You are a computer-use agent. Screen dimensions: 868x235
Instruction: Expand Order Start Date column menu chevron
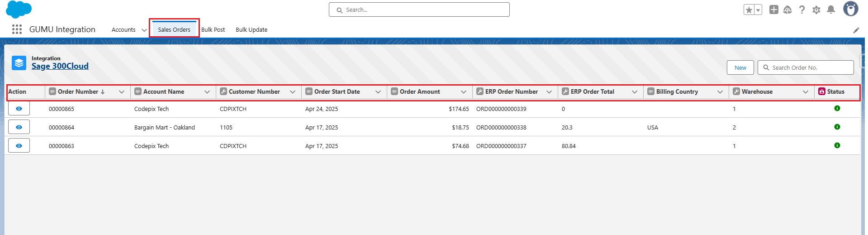(x=378, y=92)
